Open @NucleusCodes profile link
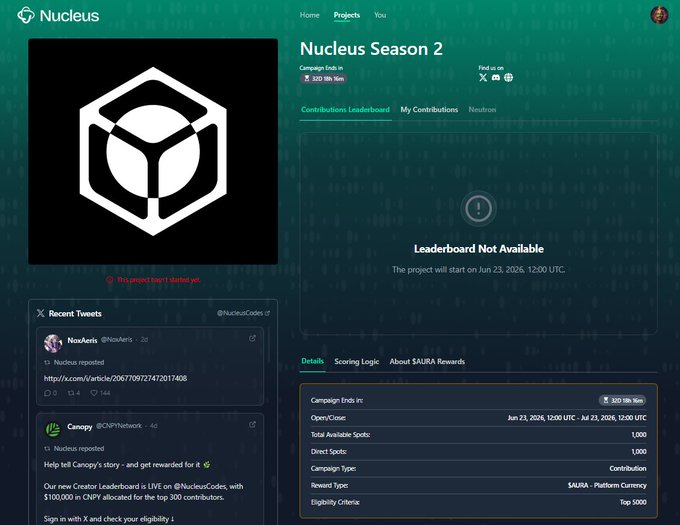This screenshot has height=525, width=680. tap(243, 313)
